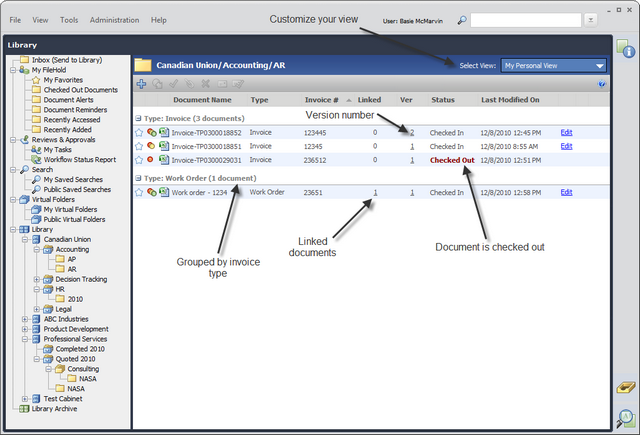Collapse the Type: Invoice group
This screenshot has width=640, height=435.
pyautogui.click(x=137, y=118)
